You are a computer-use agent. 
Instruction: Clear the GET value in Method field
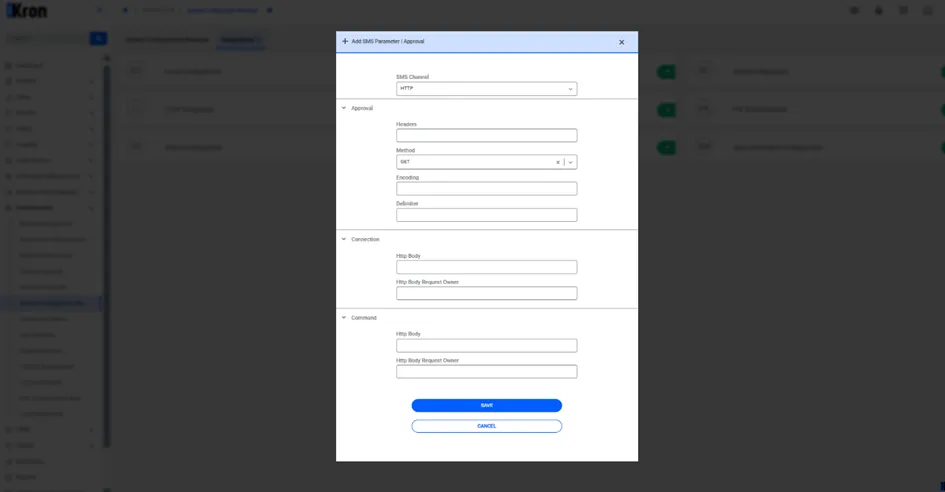click(x=557, y=162)
